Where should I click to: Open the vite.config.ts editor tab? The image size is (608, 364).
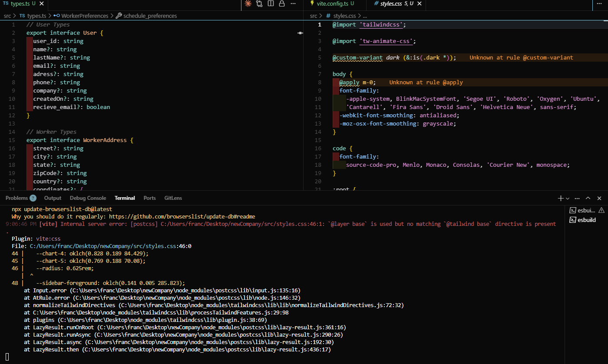pyautogui.click(x=332, y=4)
